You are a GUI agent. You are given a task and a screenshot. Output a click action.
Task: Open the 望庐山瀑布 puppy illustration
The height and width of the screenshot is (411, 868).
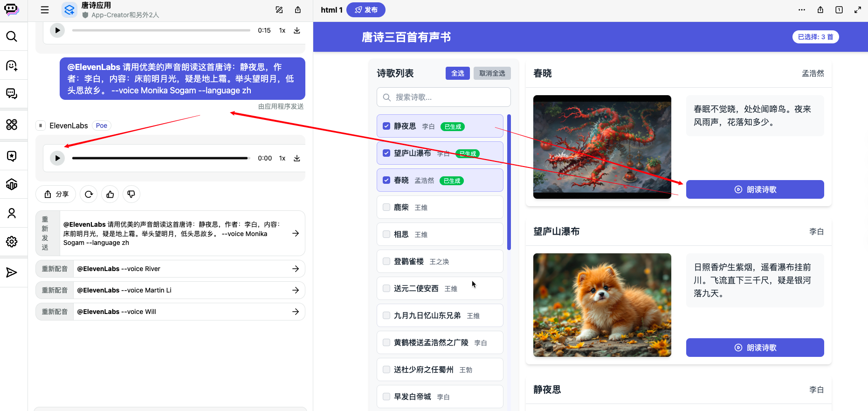pyautogui.click(x=602, y=305)
